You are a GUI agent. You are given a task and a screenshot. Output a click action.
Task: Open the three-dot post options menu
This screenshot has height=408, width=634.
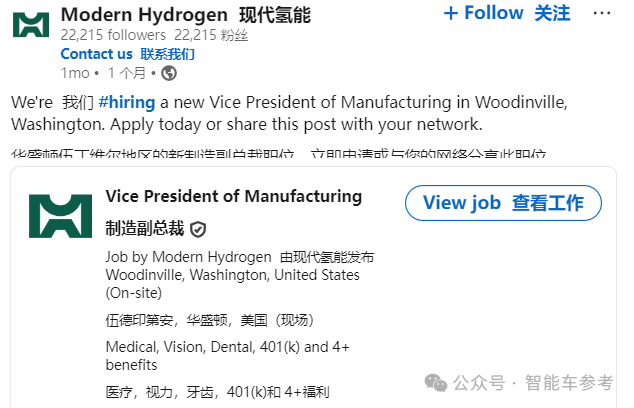[603, 14]
